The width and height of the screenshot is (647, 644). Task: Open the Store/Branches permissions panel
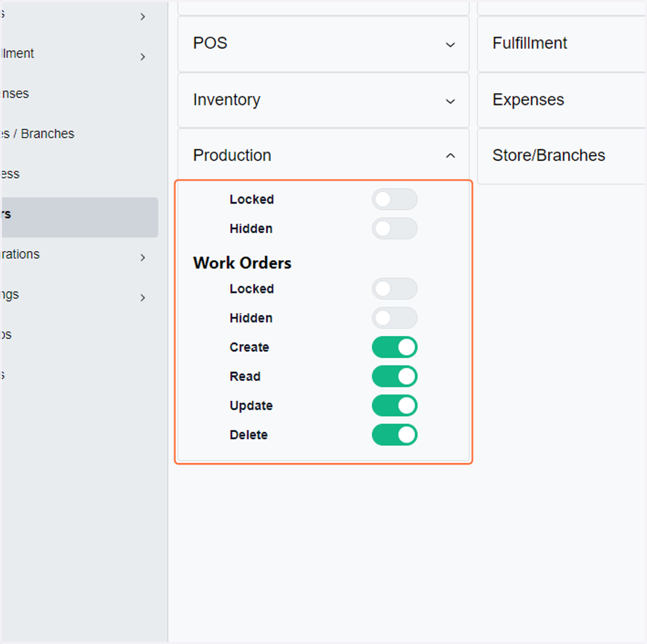pos(562,156)
